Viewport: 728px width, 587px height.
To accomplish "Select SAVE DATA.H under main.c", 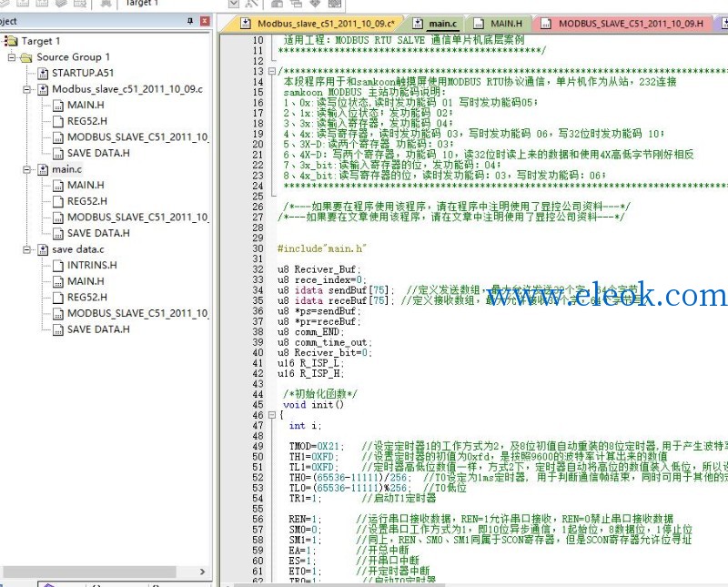I will pos(98,234).
